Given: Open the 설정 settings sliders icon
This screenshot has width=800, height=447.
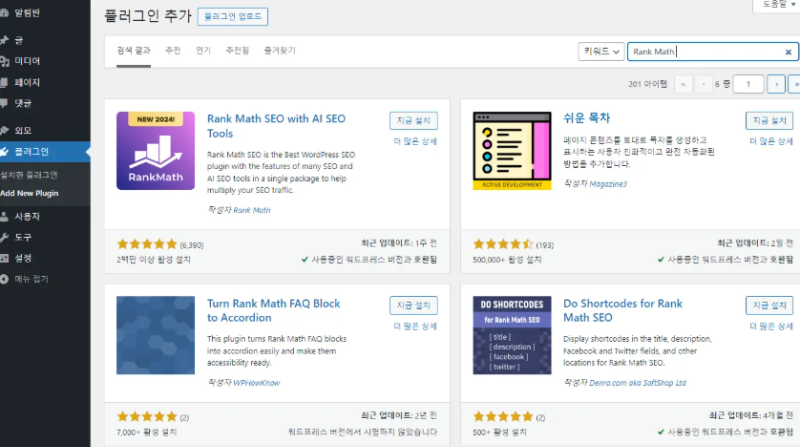Looking at the screenshot, I should click(4, 258).
